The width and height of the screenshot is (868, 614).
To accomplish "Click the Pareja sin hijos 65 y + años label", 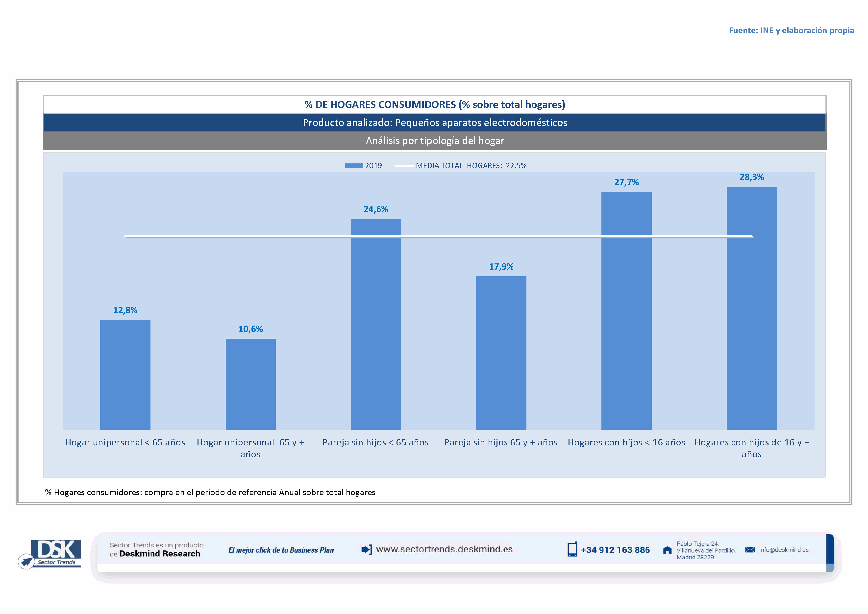I will [x=500, y=442].
